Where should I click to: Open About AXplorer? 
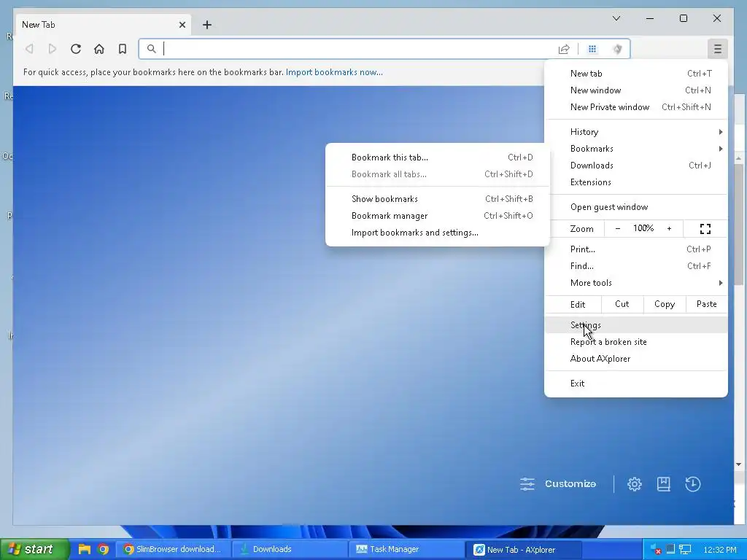pyautogui.click(x=636, y=359)
